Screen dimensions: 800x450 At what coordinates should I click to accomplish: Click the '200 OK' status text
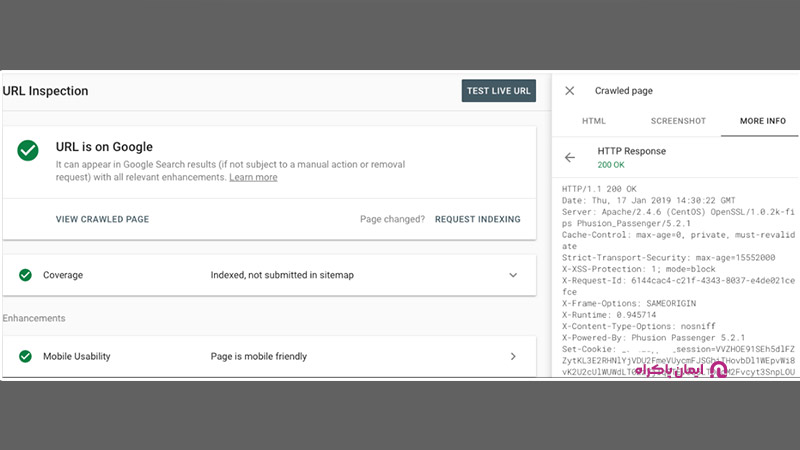click(611, 165)
